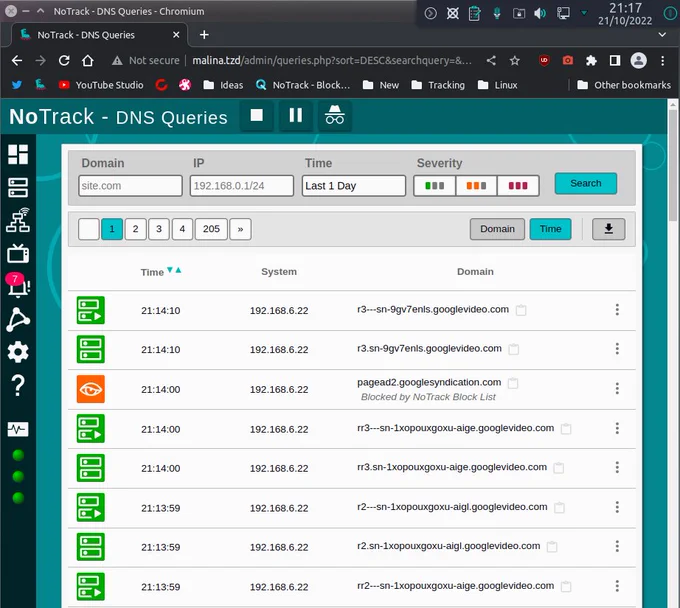The width and height of the screenshot is (680, 608).
Task: Click the orange blocked tracker eye icon
Action: [x=91, y=389]
